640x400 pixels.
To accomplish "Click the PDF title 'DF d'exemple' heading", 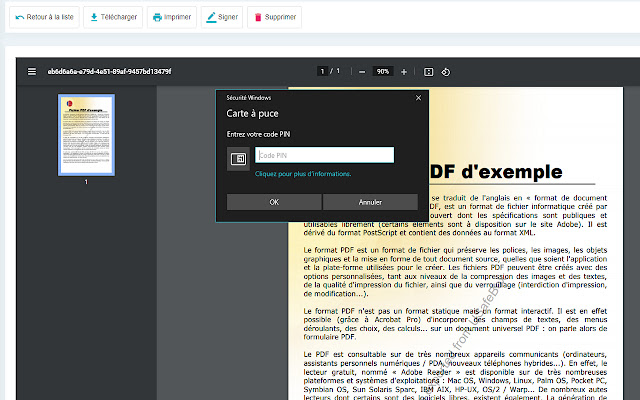I will (x=496, y=172).
